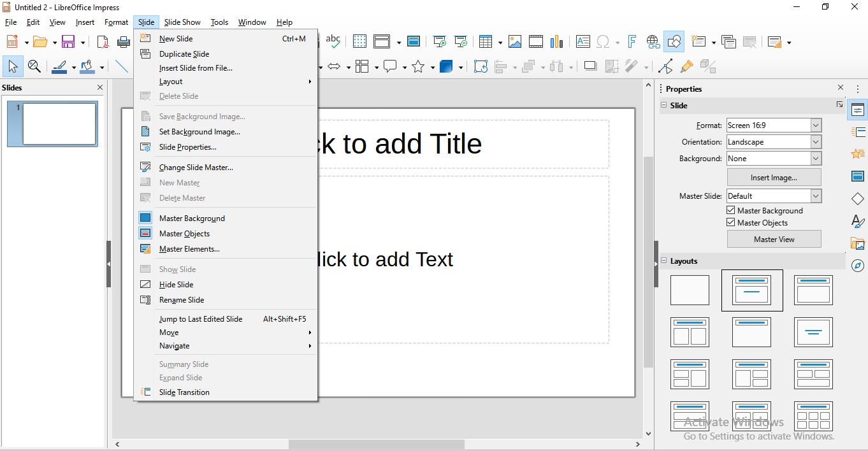Expand the Move submenu in Slide menu
This screenshot has height=451, width=868.
226,333
